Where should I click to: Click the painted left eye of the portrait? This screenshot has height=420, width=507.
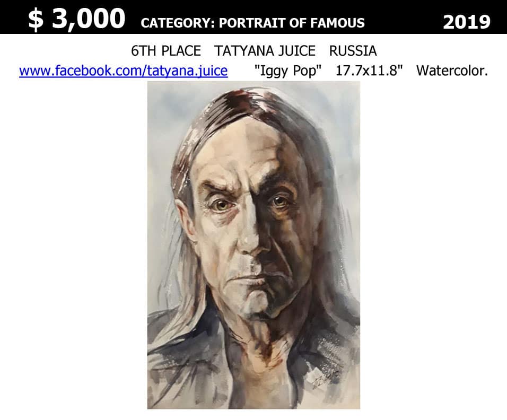coord(222,205)
